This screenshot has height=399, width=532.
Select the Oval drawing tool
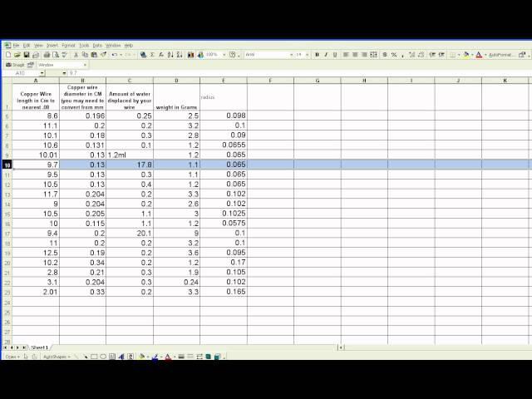coord(103,357)
